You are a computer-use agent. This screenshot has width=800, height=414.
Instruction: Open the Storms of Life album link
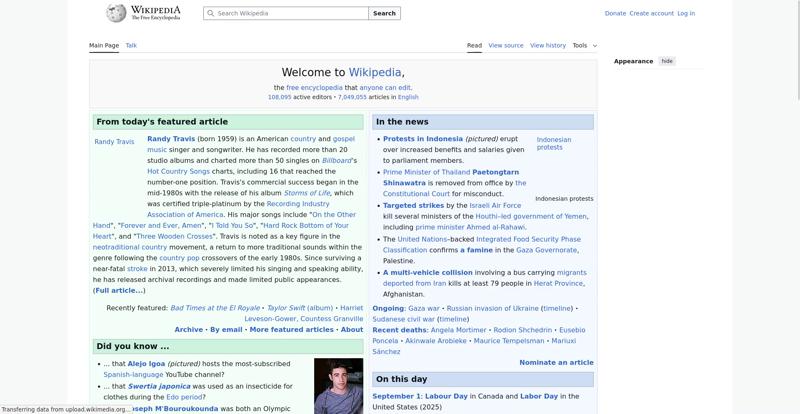(307, 193)
